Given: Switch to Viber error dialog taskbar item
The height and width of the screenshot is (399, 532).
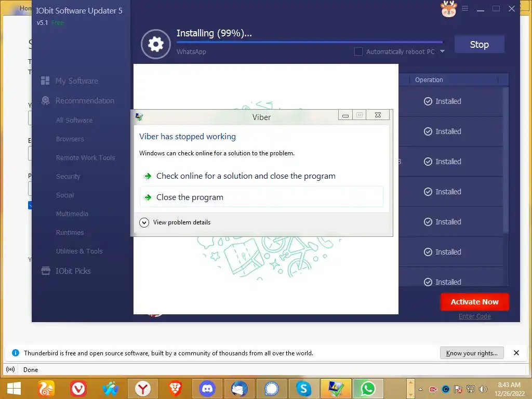Looking at the screenshot, I should (336, 389).
